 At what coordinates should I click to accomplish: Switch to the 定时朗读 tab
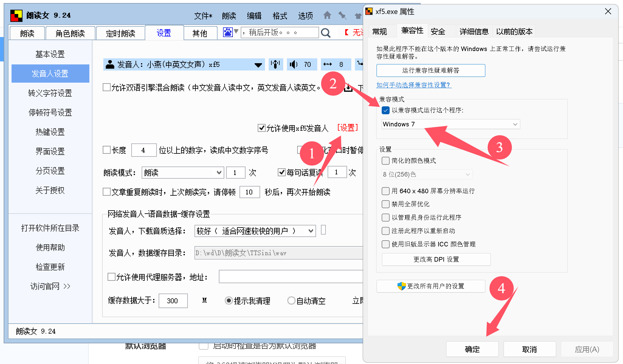(x=121, y=33)
